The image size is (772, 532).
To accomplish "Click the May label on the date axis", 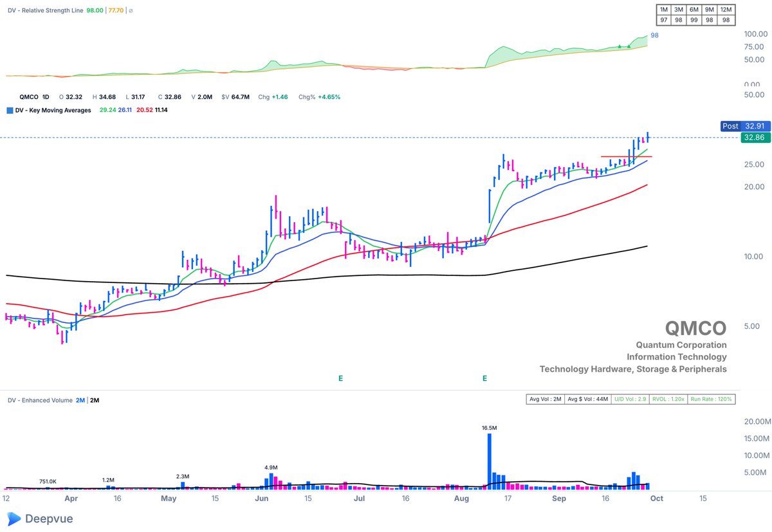I will tap(169, 499).
